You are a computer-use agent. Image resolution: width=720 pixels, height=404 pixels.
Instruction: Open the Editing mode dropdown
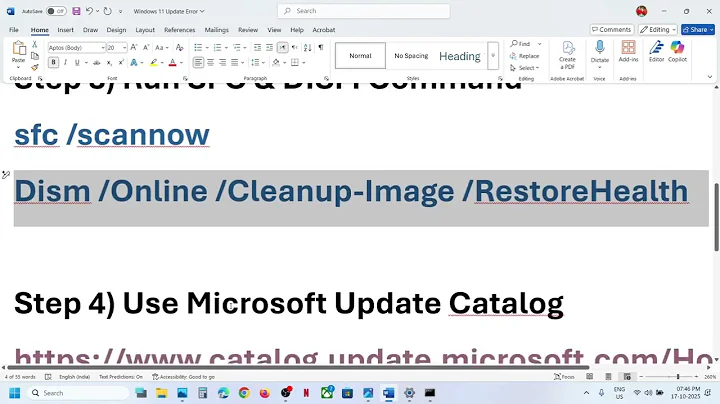coord(658,29)
